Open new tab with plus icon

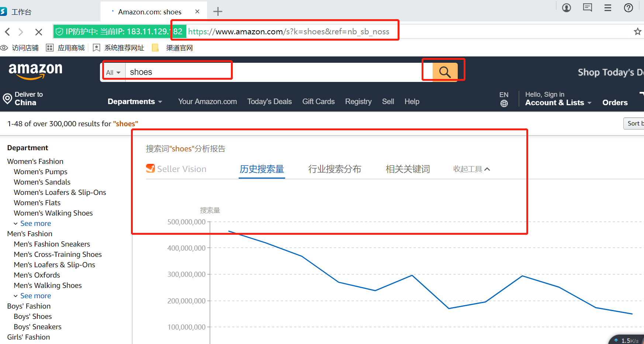pyautogui.click(x=218, y=11)
